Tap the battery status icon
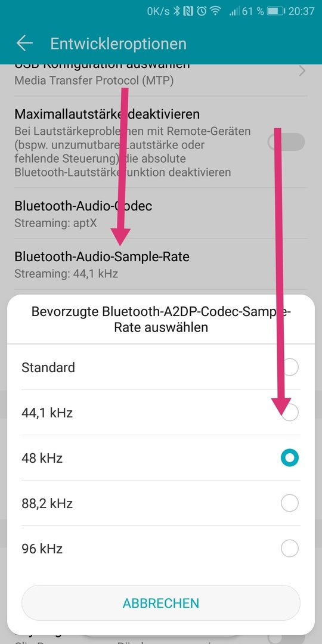This screenshot has width=322, height=644. pyautogui.click(x=275, y=11)
